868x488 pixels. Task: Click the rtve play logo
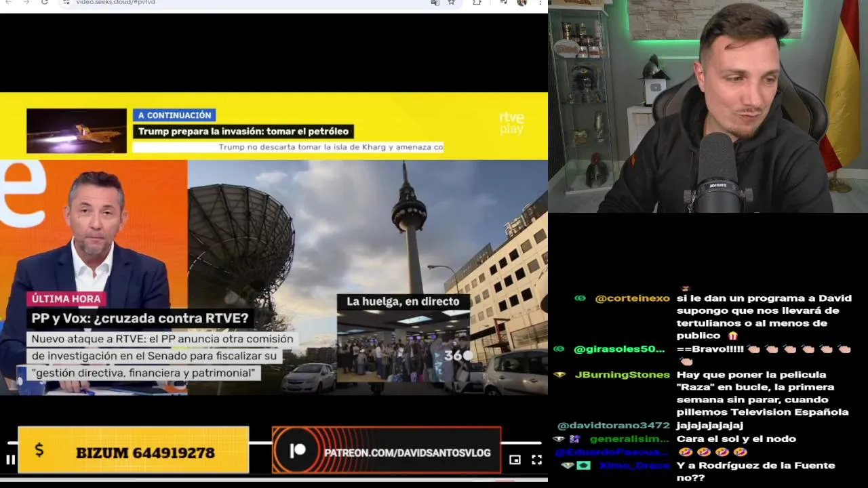coord(511,123)
